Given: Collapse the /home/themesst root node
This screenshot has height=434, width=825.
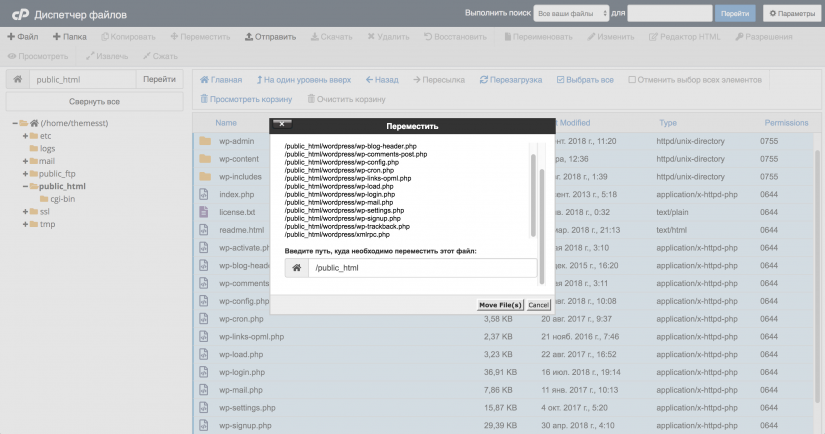Looking at the screenshot, I should 15,123.
